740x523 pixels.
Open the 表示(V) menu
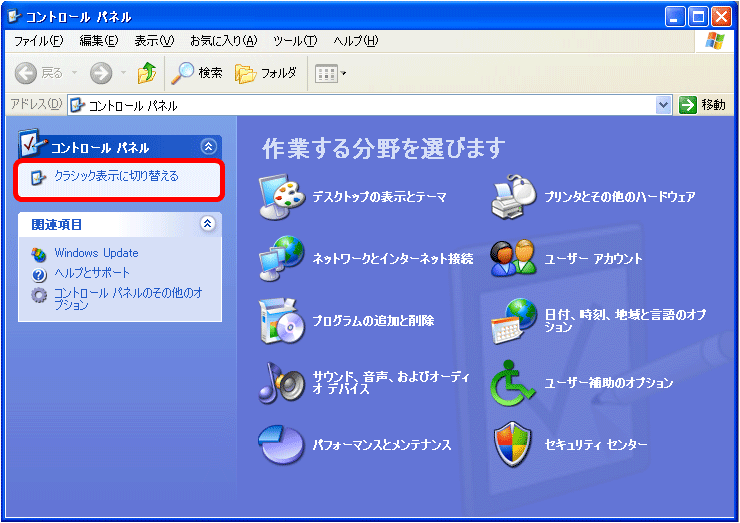click(x=154, y=41)
